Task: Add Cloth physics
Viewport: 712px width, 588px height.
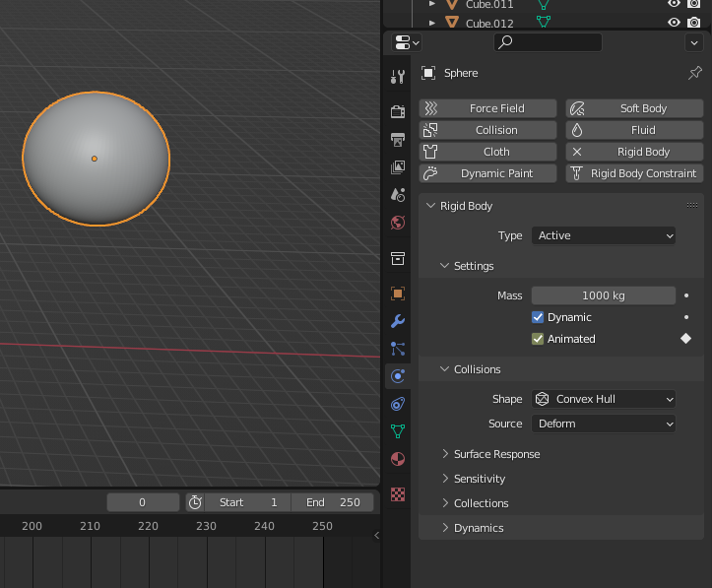Action: (487, 152)
